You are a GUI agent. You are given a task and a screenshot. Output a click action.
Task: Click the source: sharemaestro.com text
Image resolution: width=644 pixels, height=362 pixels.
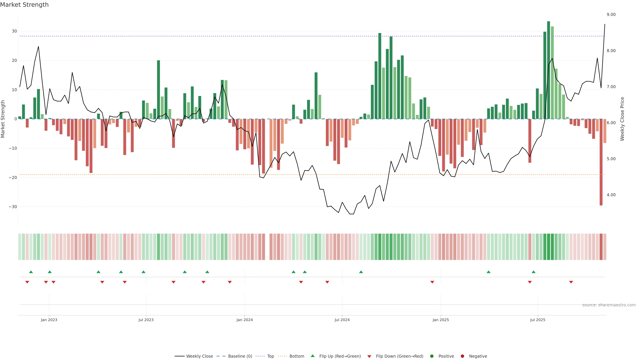click(609, 305)
